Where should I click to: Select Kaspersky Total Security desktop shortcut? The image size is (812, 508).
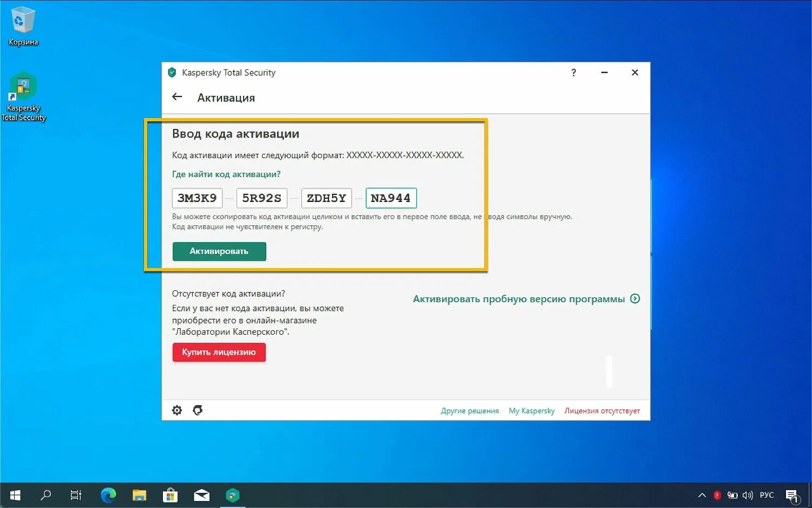(23, 96)
